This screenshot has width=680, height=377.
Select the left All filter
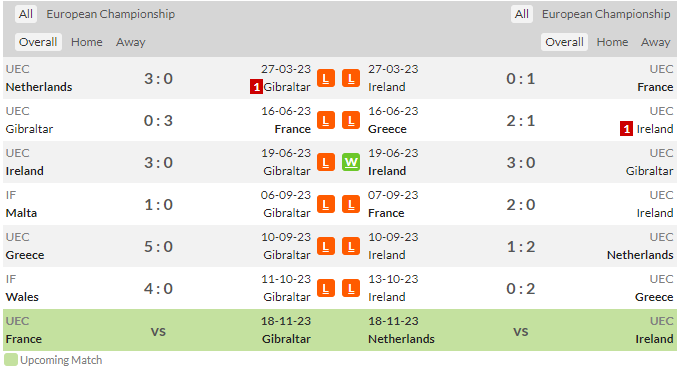point(26,14)
